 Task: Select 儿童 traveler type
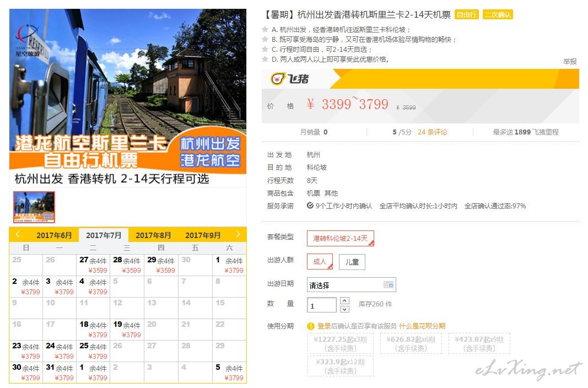352,262
